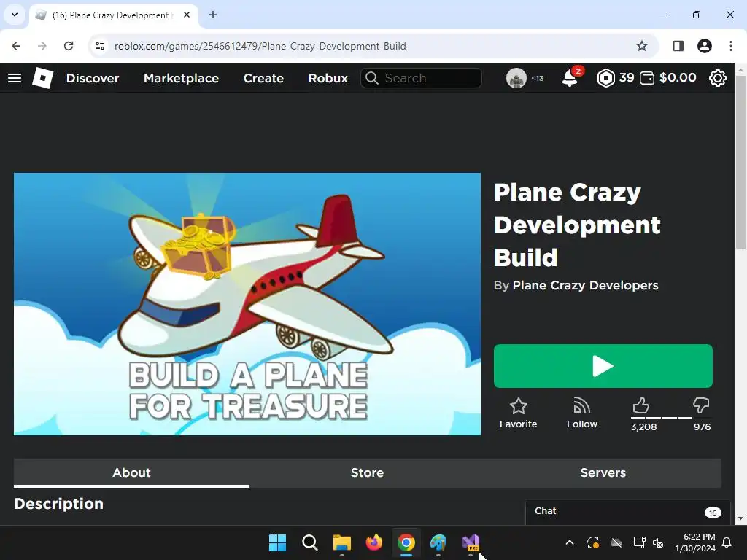Go back to the previous page
The width and height of the screenshot is (747, 560).
(x=16, y=46)
